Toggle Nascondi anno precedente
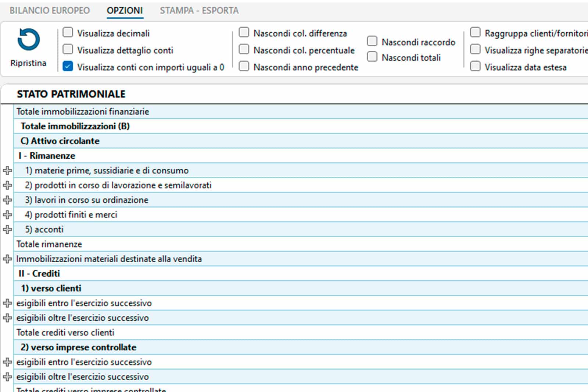The width and height of the screenshot is (588, 392). coord(244,66)
